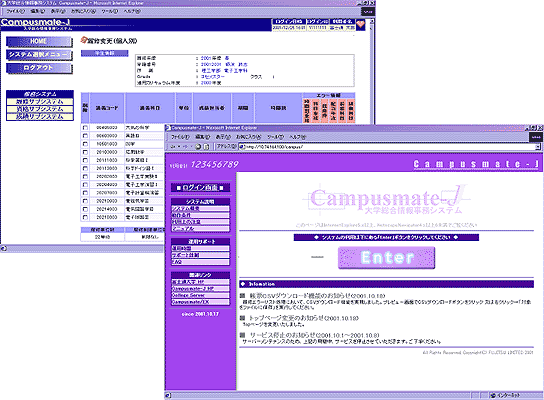This screenshot has height=400, width=544.
Task: Click the Internet zone icon in the status bar
Action: click(x=493, y=395)
